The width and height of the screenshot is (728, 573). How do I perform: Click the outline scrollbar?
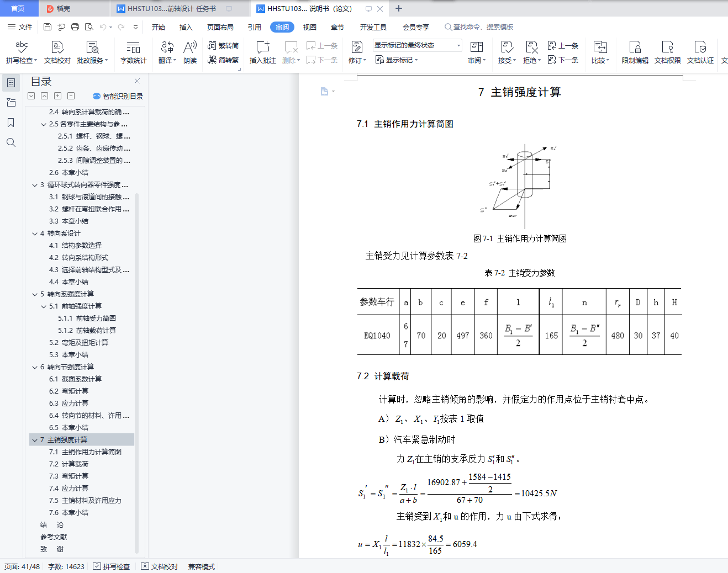[x=137, y=373]
